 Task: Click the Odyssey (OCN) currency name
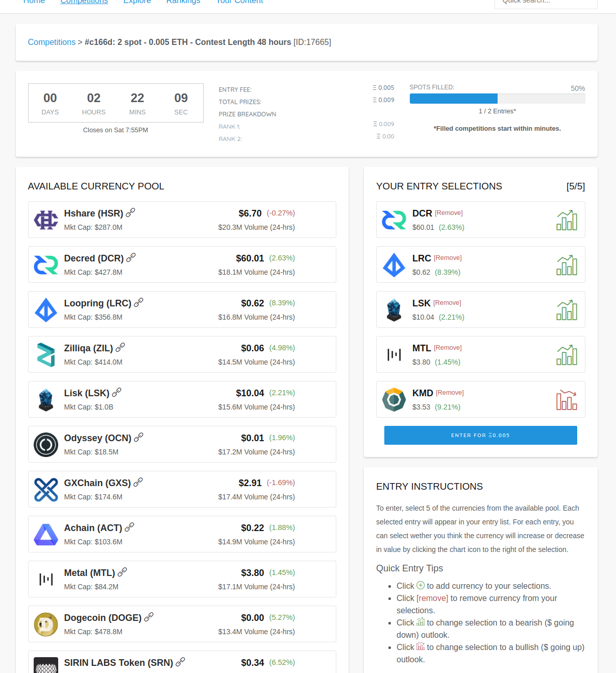(98, 438)
